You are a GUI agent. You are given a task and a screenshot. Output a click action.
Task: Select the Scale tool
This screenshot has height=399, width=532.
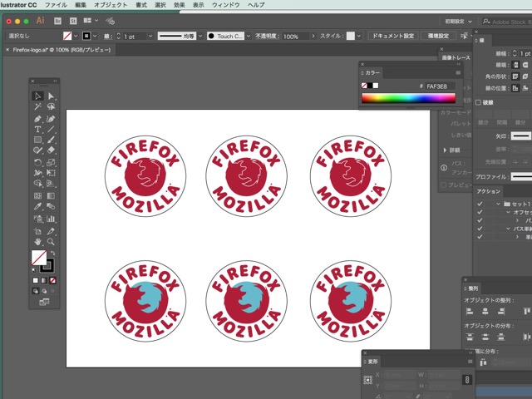click(x=51, y=163)
